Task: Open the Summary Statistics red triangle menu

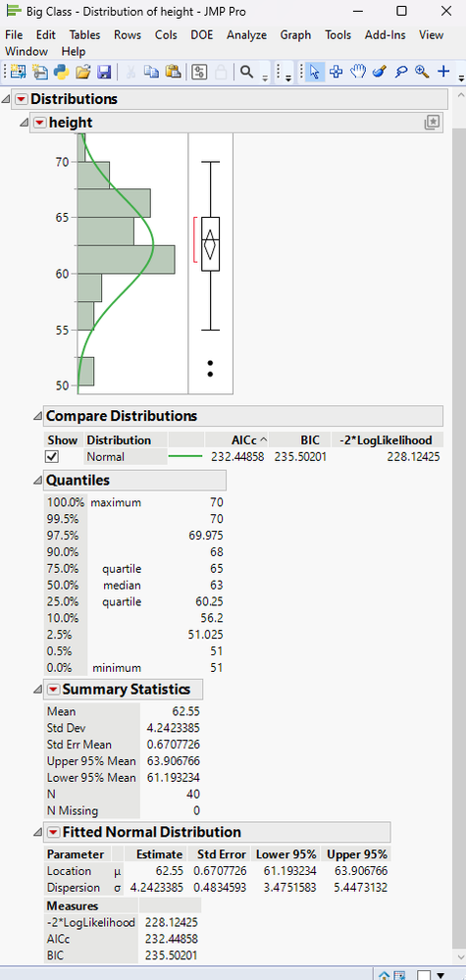Action: coord(53,690)
